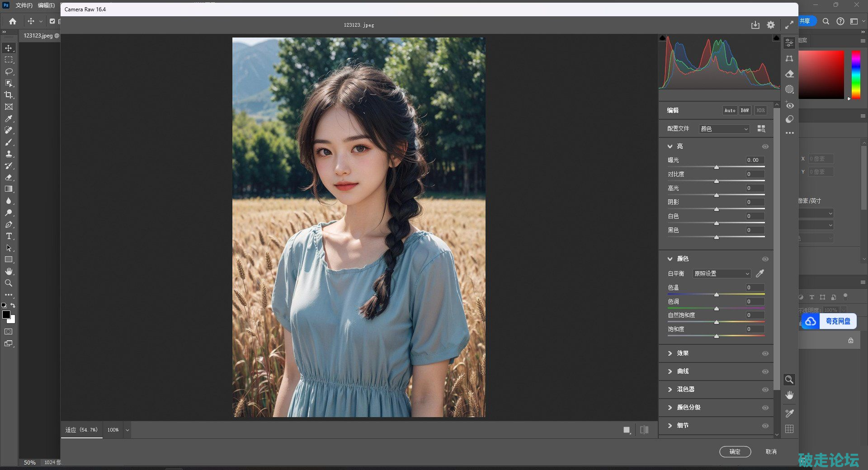The width and height of the screenshot is (868, 470).
Task: Select the white balance eyedropper tool
Action: [760, 273]
